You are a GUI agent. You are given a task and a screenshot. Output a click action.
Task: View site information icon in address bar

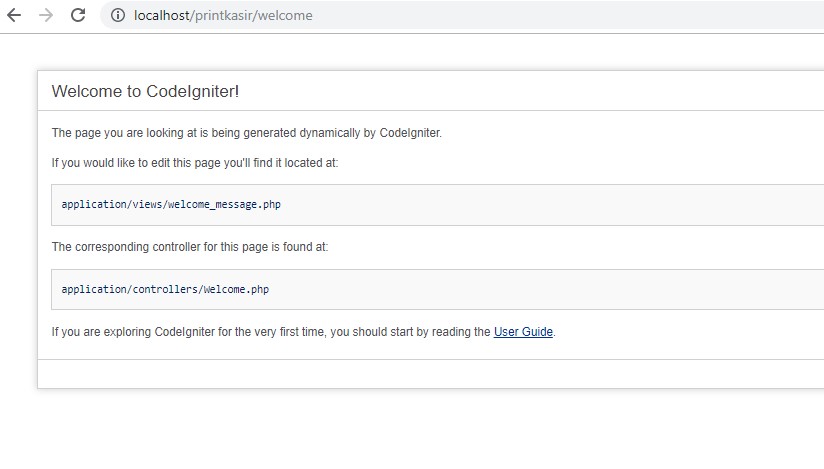point(118,15)
